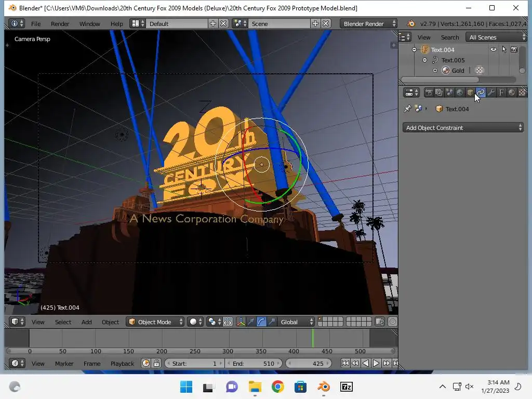The height and width of the screenshot is (399, 532).
Task: Delete the current Scene
Action: [326, 23]
